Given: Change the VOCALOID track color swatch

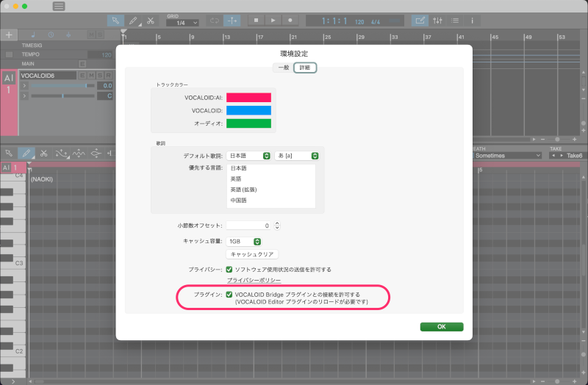Looking at the screenshot, I should tap(248, 111).
